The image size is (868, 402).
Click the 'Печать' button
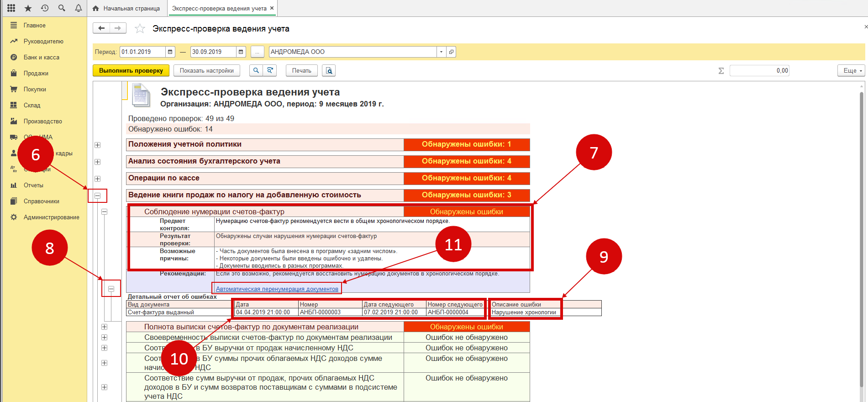point(301,70)
